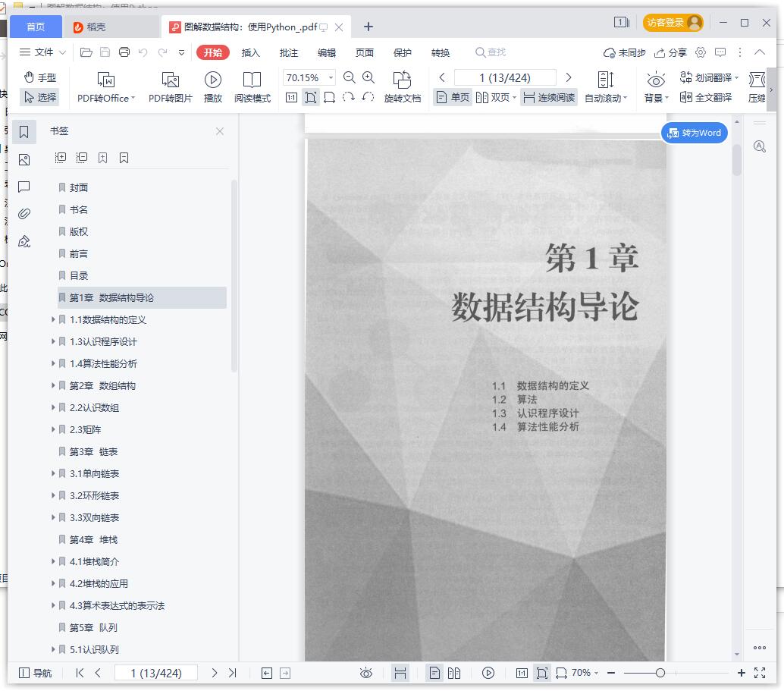Click the search find box

(491, 52)
